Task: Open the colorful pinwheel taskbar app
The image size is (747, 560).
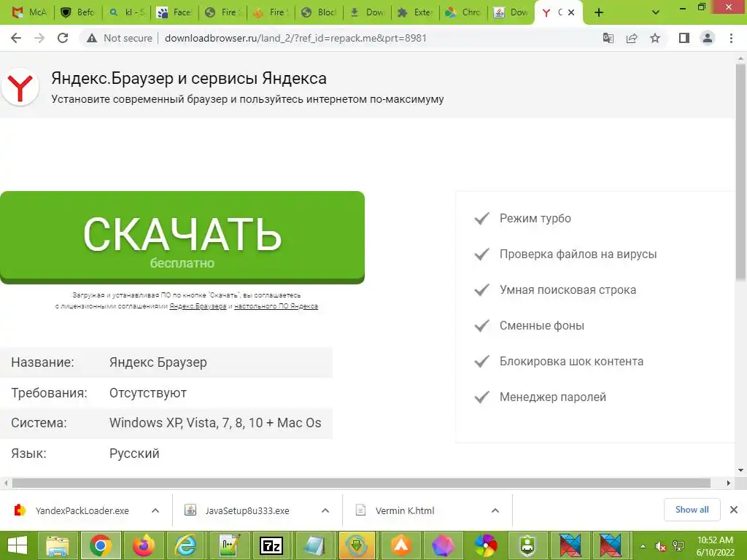Action: pyautogui.click(x=485, y=545)
